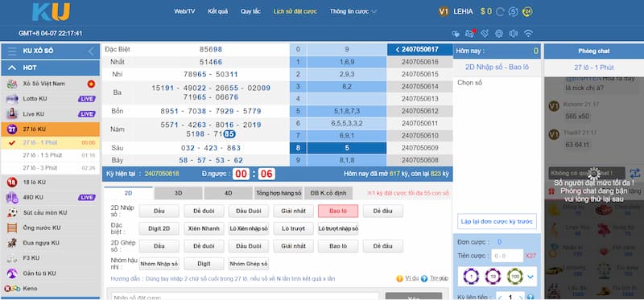Select the 1 betting chip
The height and width of the screenshot is (300, 644).
tap(471, 277)
